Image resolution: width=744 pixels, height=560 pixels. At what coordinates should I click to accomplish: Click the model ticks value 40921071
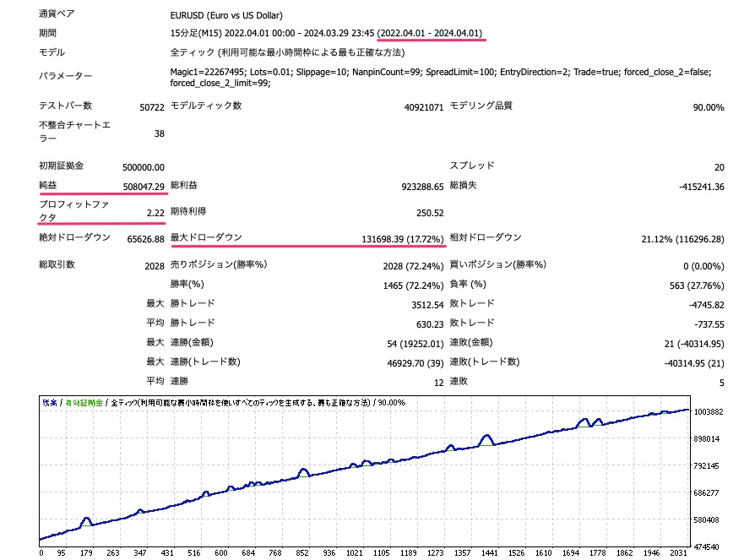(424, 107)
